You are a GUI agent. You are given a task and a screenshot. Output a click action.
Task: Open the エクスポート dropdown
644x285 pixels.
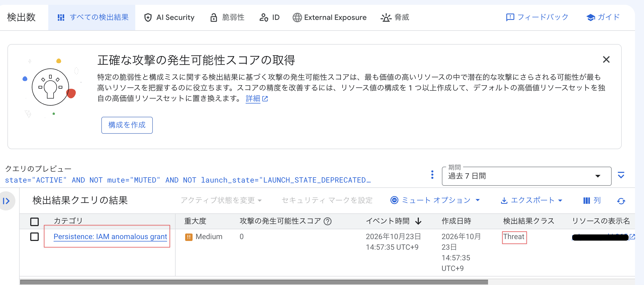[x=532, y=200]
